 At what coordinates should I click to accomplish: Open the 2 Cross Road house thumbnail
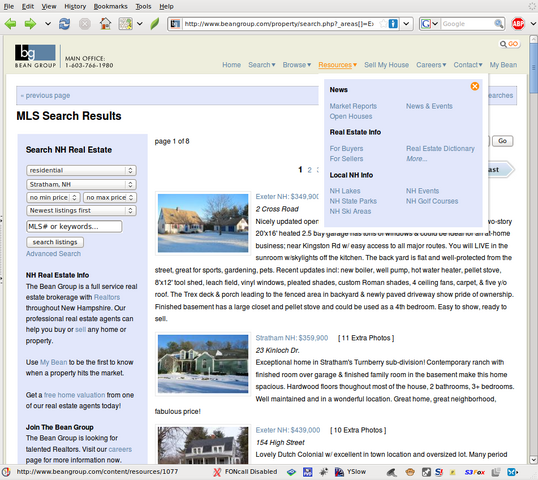203,223
